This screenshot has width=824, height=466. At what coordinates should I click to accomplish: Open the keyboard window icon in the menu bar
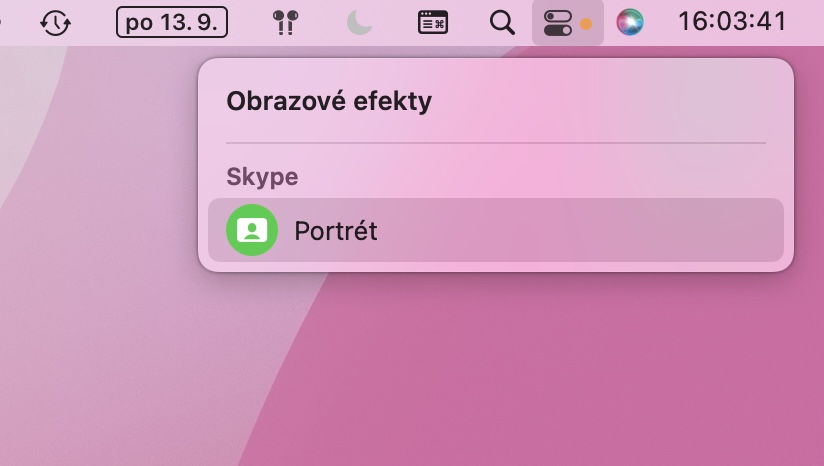click(432, 22)
